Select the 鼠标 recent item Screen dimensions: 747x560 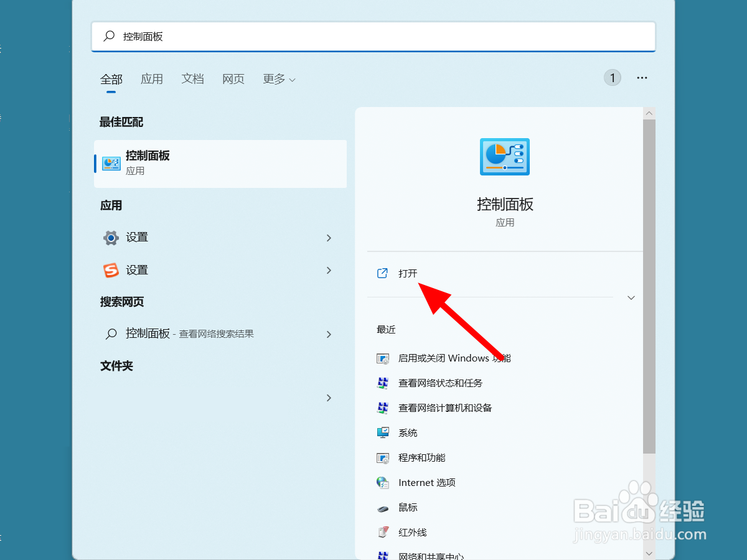[x=408, y=507]
